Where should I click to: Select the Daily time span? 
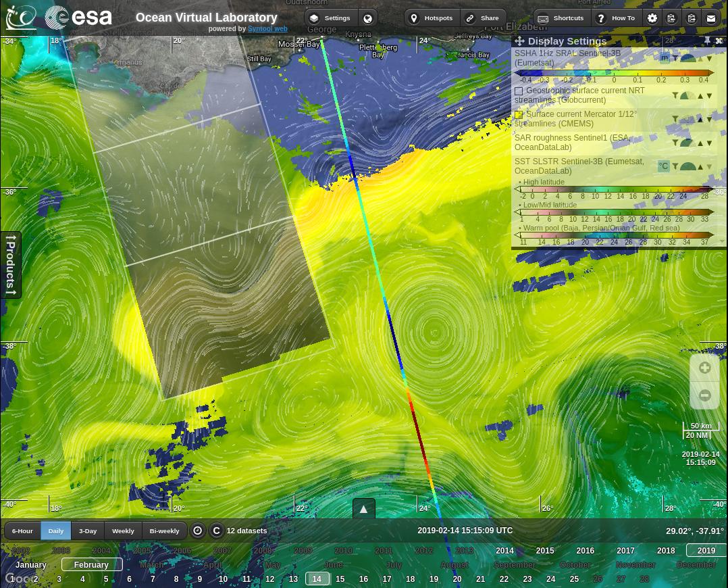(x=55, y=531)
